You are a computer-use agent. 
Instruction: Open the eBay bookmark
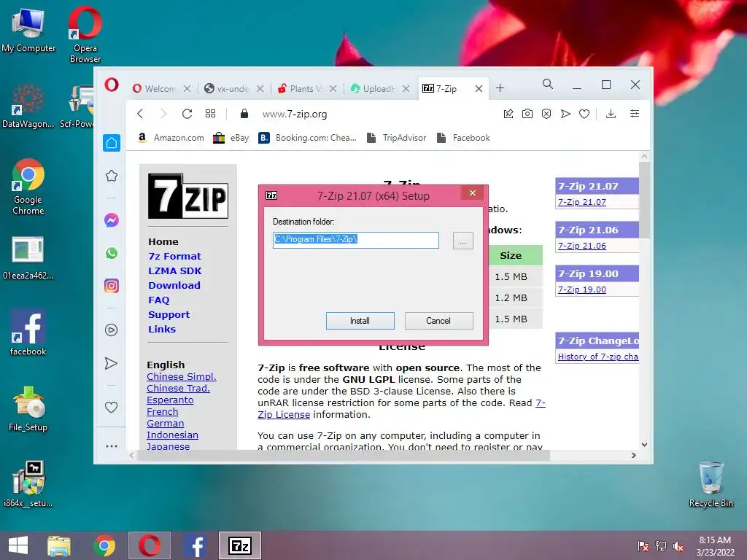click(x=231, y=138)
